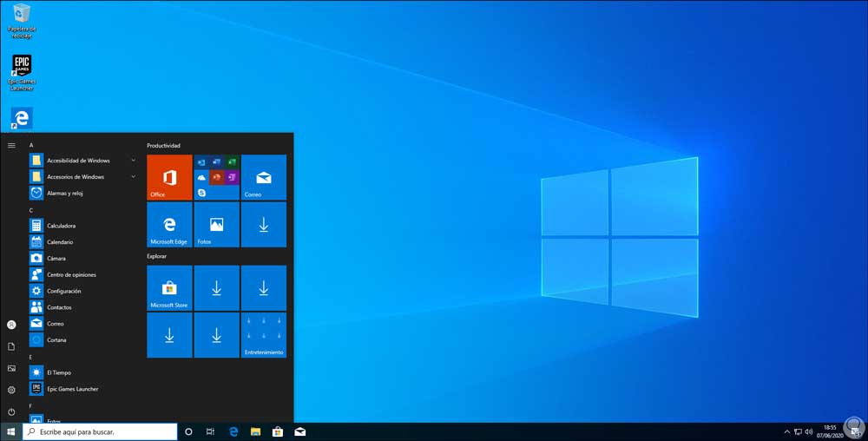The height and width of the screenshot is (441, 868).
Task: Open the network icon in system tray
Action: (x=798, y=431)
